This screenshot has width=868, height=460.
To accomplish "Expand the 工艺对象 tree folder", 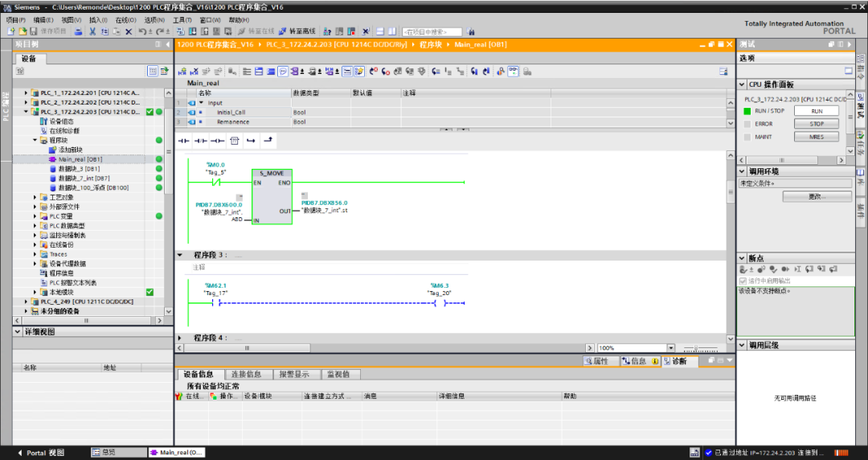I will (x=35, y=197).
